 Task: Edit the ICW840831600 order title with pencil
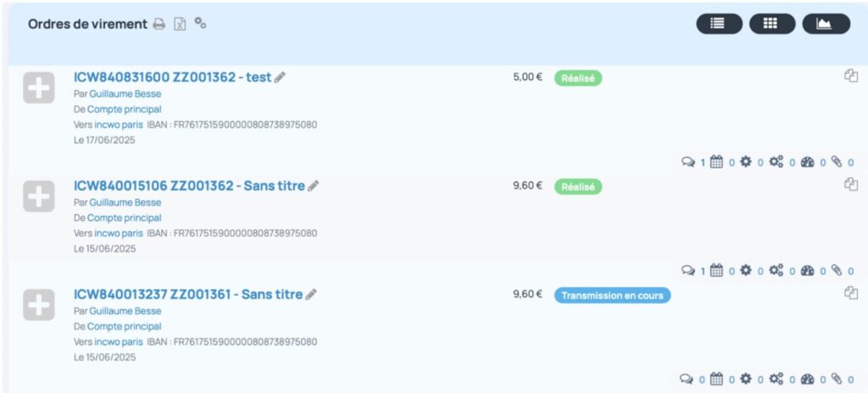tap(280, 77)
